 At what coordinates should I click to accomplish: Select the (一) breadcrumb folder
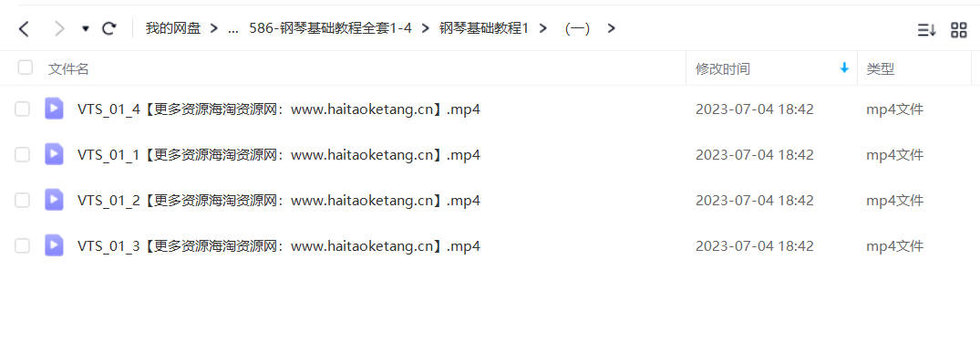(x=577, y=28)
